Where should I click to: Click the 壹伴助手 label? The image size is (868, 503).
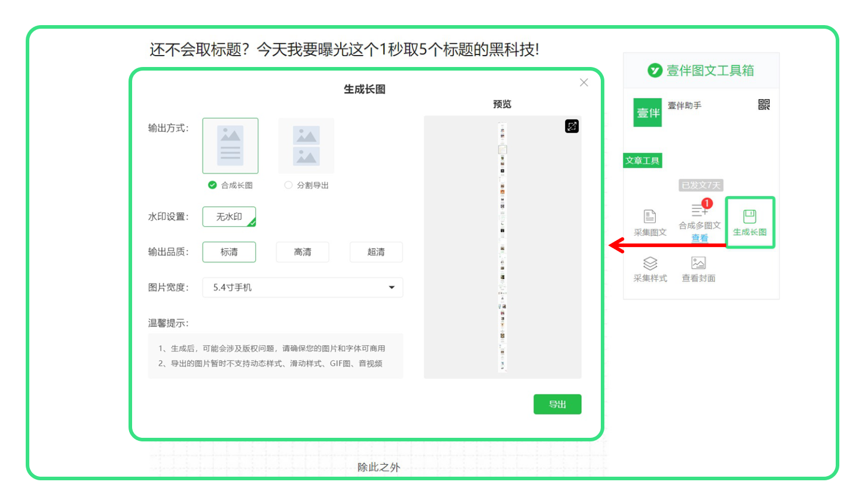tap(684, 105)
